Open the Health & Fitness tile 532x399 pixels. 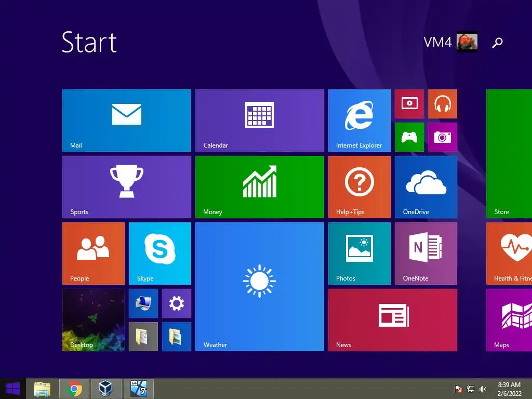tap(509, 254)
